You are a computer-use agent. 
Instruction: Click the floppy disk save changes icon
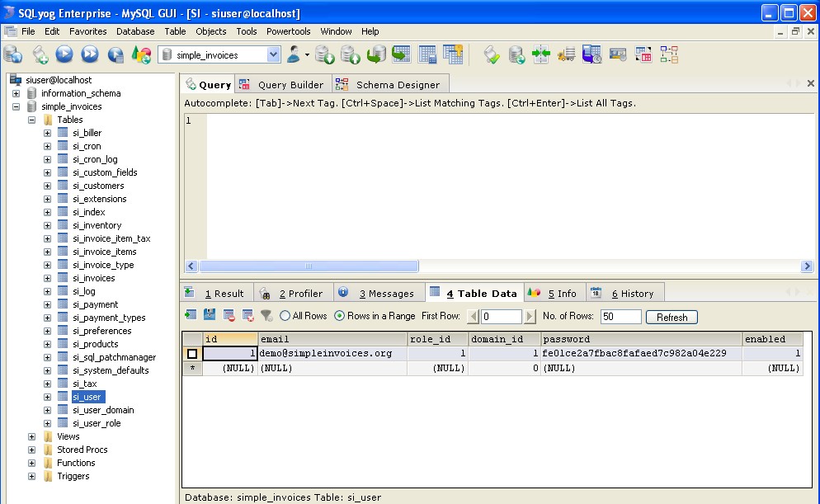pyautogui.click(x=210, y=315)
